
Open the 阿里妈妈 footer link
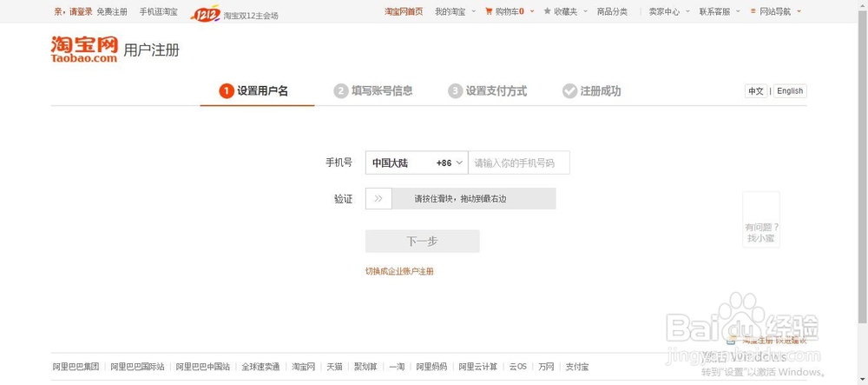tap(431, 367)
